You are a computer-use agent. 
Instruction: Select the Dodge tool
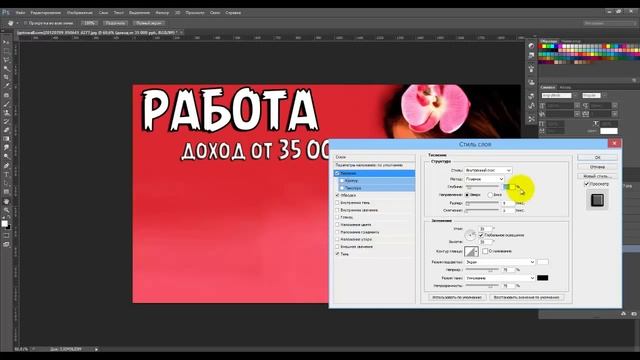(6, 156)
